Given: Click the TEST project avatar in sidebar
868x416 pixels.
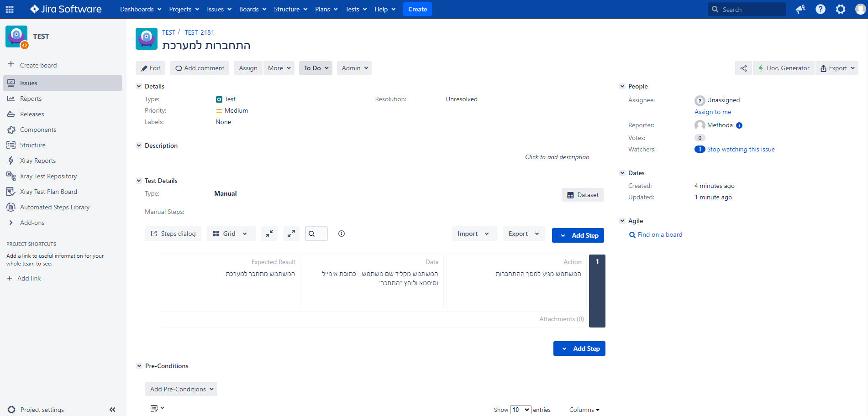Looking at the screenshot, I should point(16,36).
